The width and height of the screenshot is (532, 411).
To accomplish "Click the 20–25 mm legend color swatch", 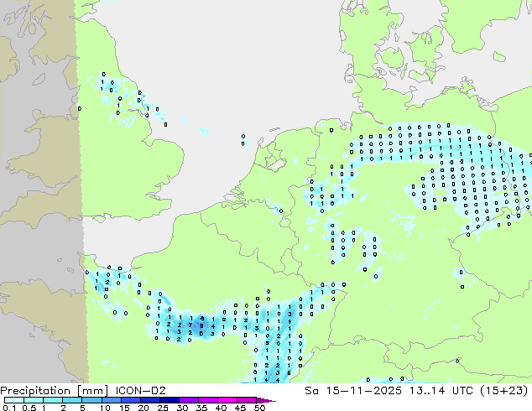I will click(149, 400).
